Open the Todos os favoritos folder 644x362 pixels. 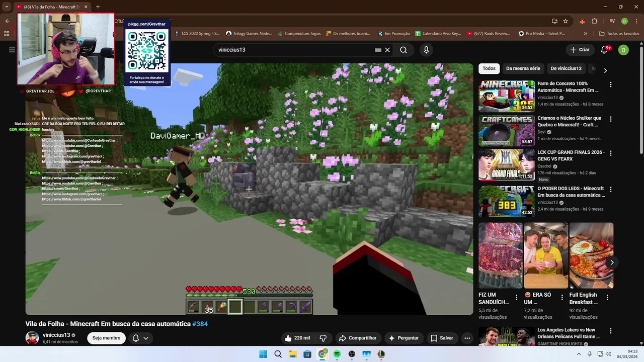click(619, 34)
